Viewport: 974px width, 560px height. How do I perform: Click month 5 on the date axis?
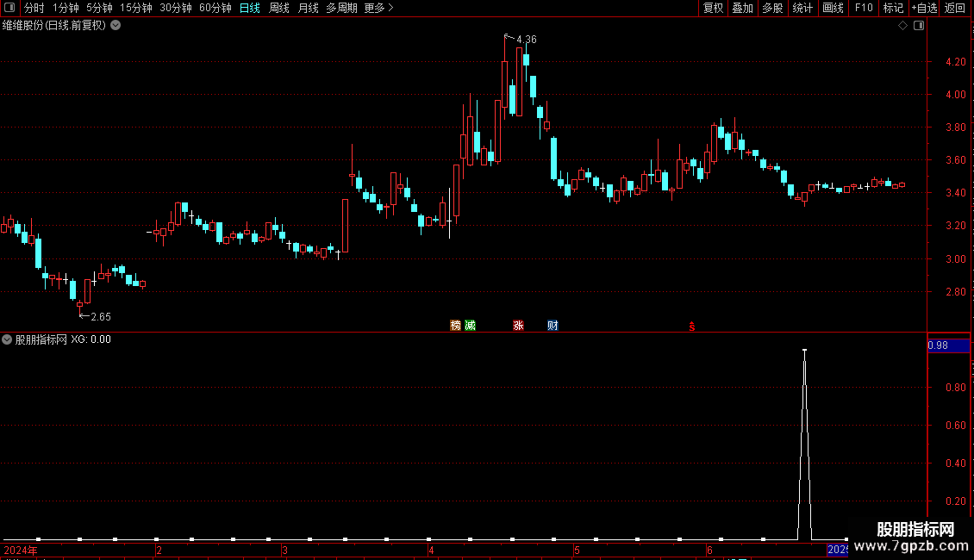click(577, 551)
